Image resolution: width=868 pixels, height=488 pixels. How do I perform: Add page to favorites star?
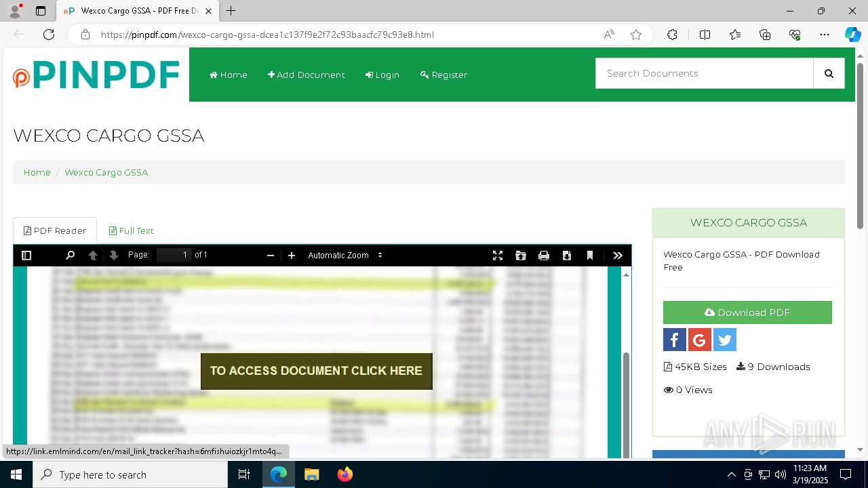point(636,35)
